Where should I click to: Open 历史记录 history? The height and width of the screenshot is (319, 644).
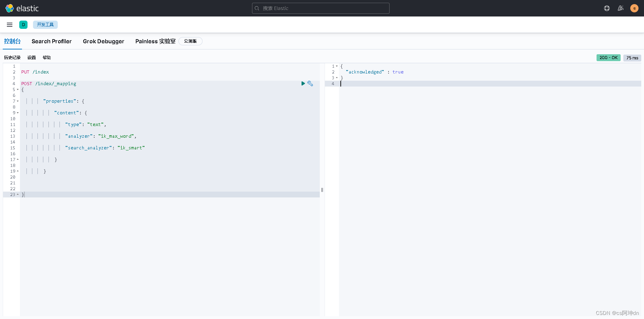12,58
